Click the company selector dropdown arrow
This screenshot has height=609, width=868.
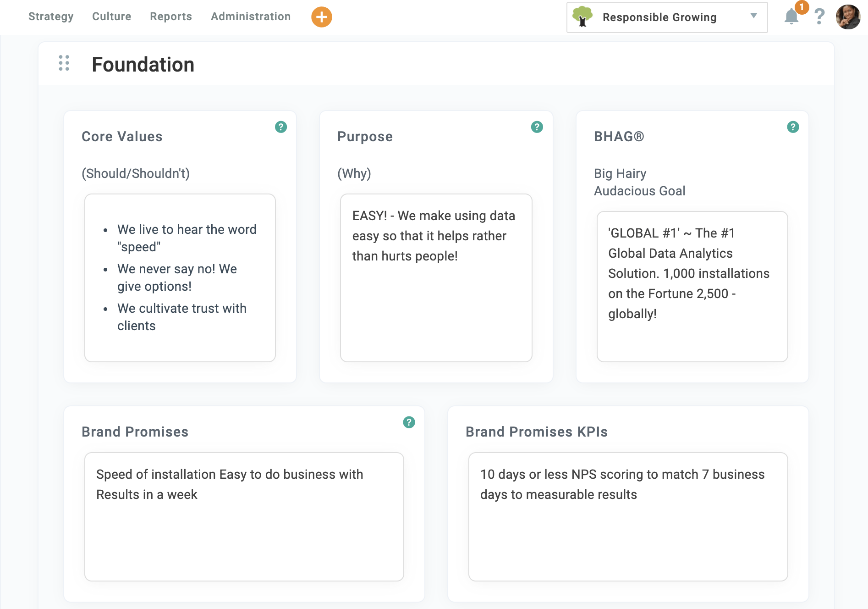[x=753, y=16]
